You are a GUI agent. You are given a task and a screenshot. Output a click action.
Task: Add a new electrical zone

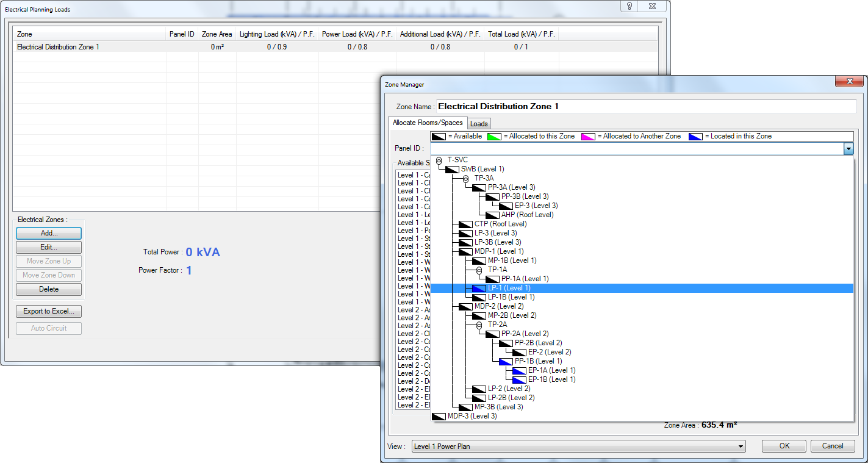[x=48, y=232]
